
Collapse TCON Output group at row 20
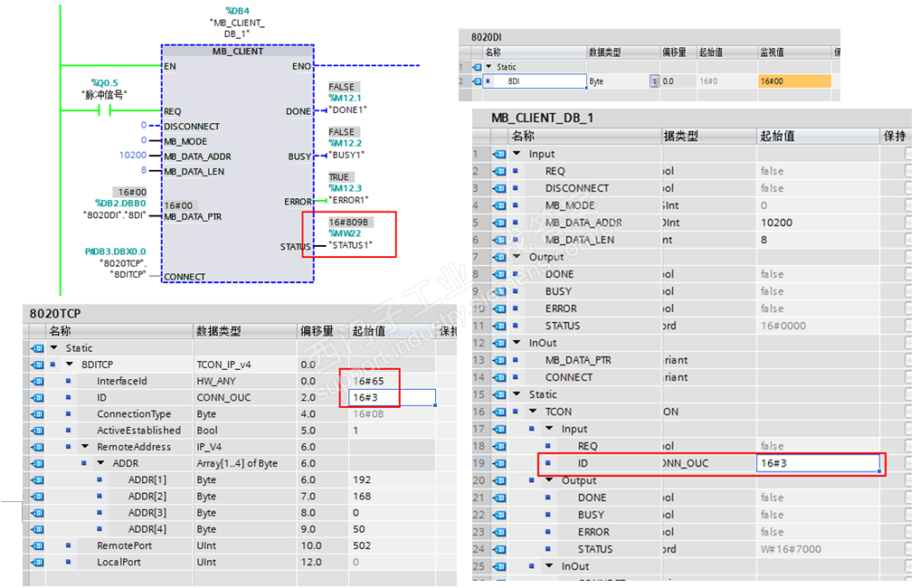pos(550,480)
